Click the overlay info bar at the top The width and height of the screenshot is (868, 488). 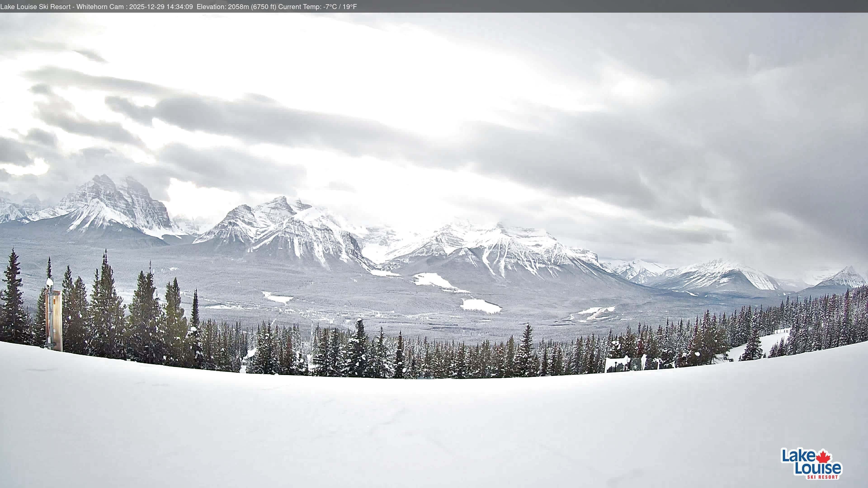click(x=434, y=6)
